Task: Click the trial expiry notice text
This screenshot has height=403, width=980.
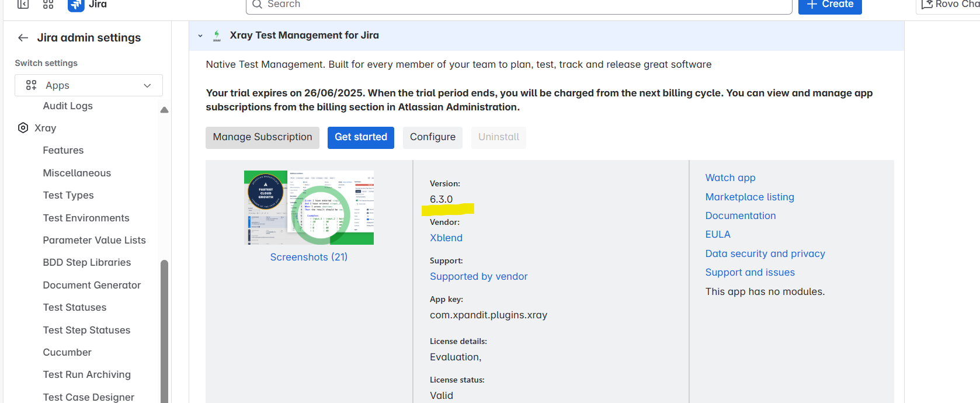Action: (x=539, y=100)
